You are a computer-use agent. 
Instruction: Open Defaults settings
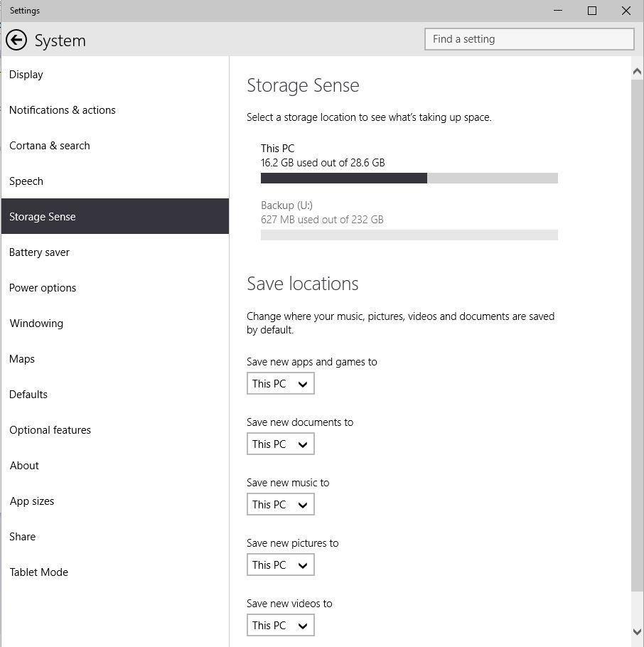pyautogui.click(x=28, y=394)
